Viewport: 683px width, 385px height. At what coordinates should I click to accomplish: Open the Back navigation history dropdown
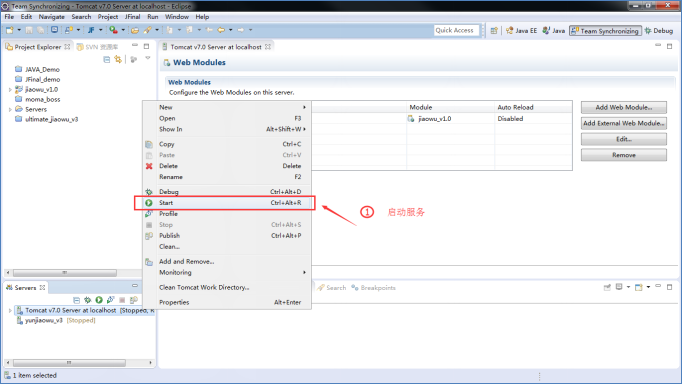click(231, 30)
